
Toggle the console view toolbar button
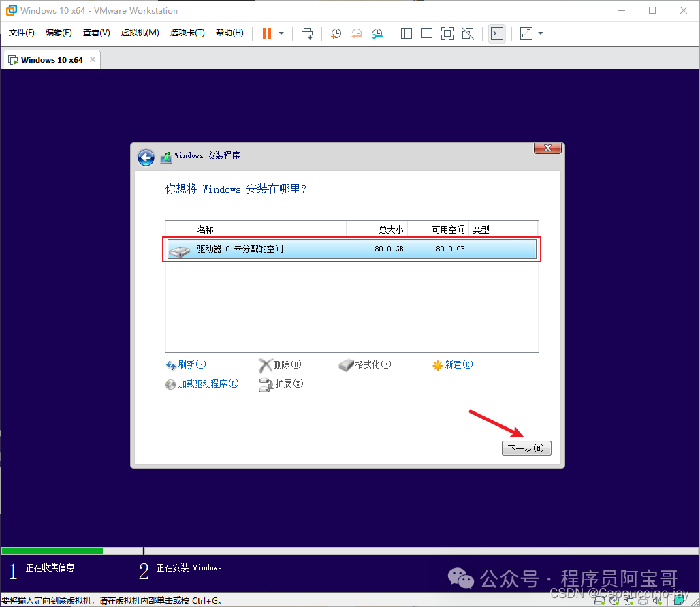pos(497,33)
